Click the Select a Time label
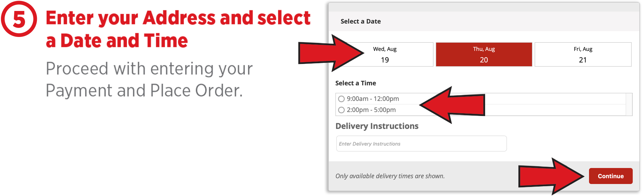This screenshot has width=644, height=196. tap(355, 83)
